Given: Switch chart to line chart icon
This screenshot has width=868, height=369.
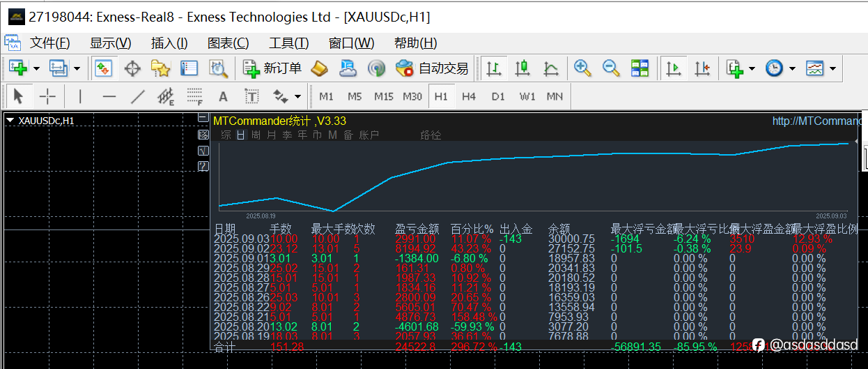Looking at the screenshot, I should 551,68.
